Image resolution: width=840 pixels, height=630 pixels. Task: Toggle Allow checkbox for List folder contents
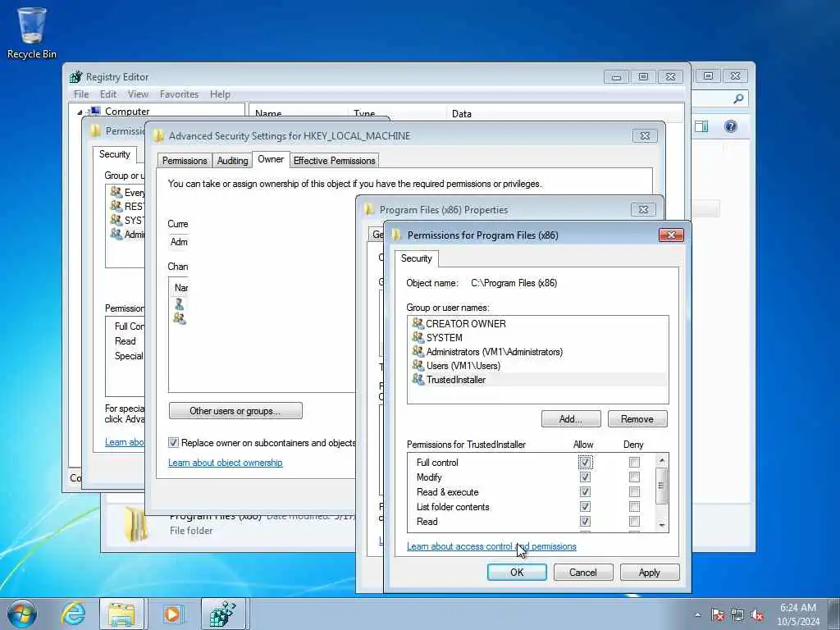585,506
